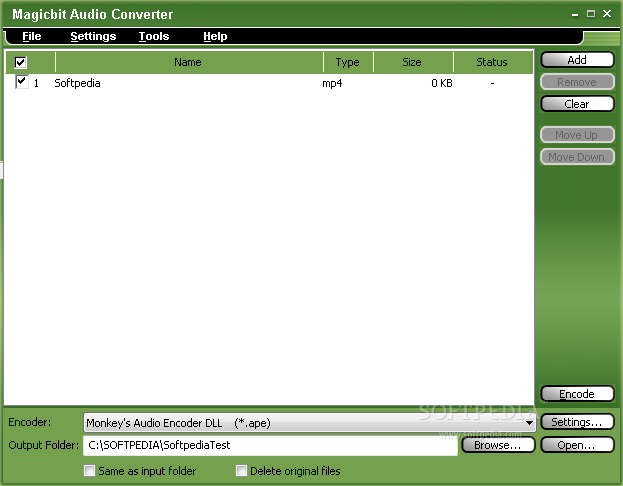Enable Same as input folder

pos(89,471)
